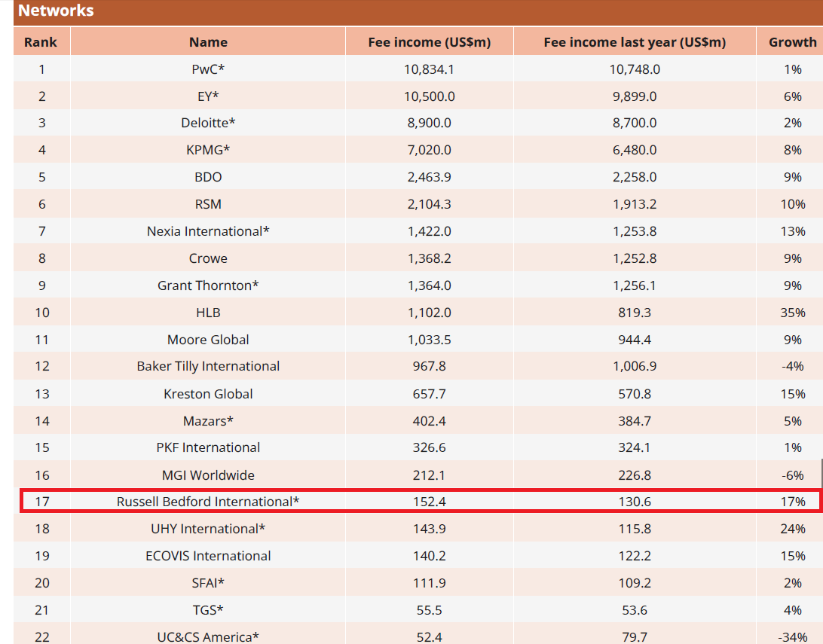Select KPMG* growth value 8%
823x644 pixels.
coord(793,150)
